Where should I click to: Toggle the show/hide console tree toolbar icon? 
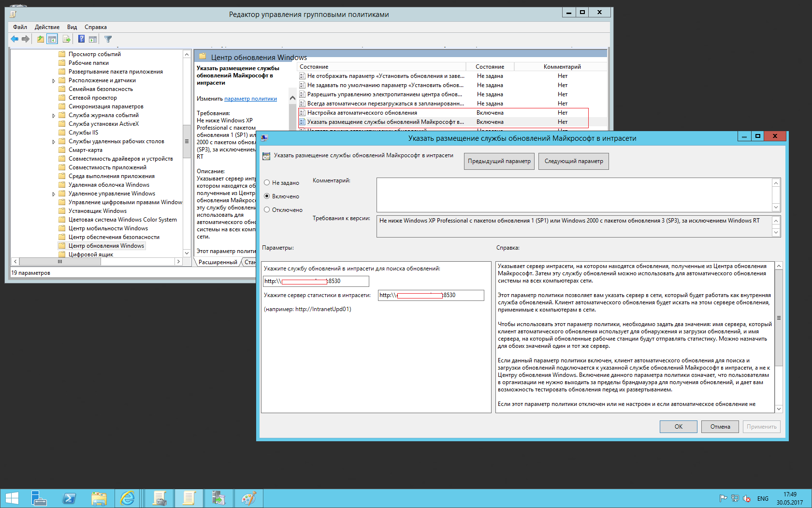52,39
